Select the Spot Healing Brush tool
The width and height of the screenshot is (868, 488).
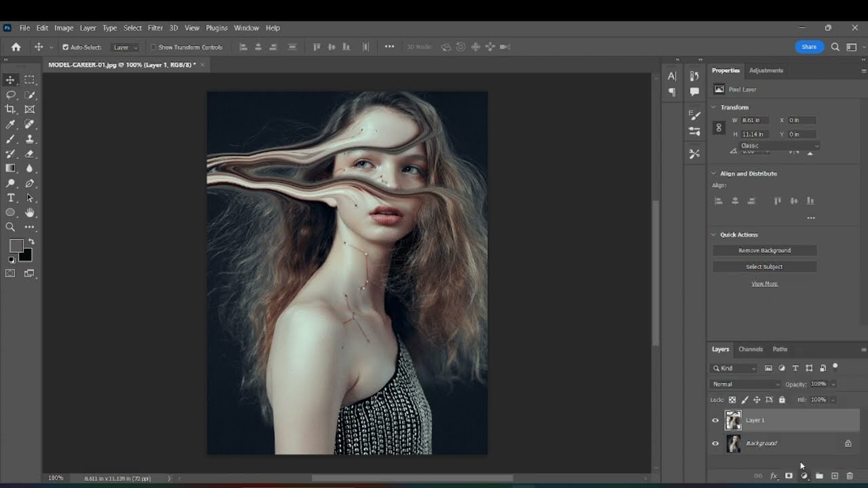(x=30, y=124)
